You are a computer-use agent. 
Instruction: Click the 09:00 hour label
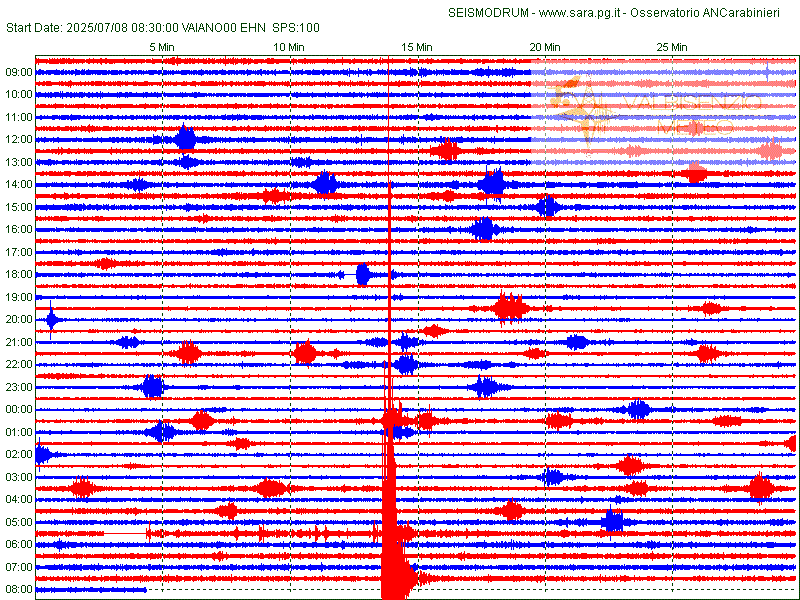pos(19,72)
